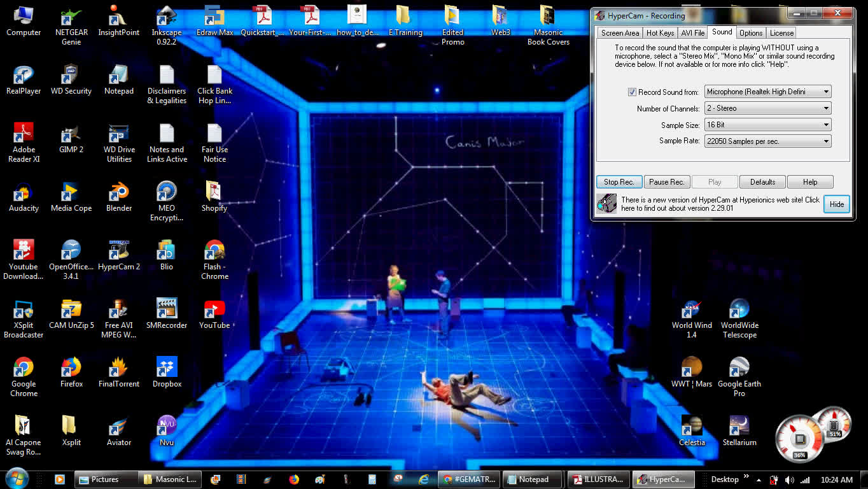Launch Google Chrome from the desktop
This screenshot has height=489, width=868.
pos(24,377)
